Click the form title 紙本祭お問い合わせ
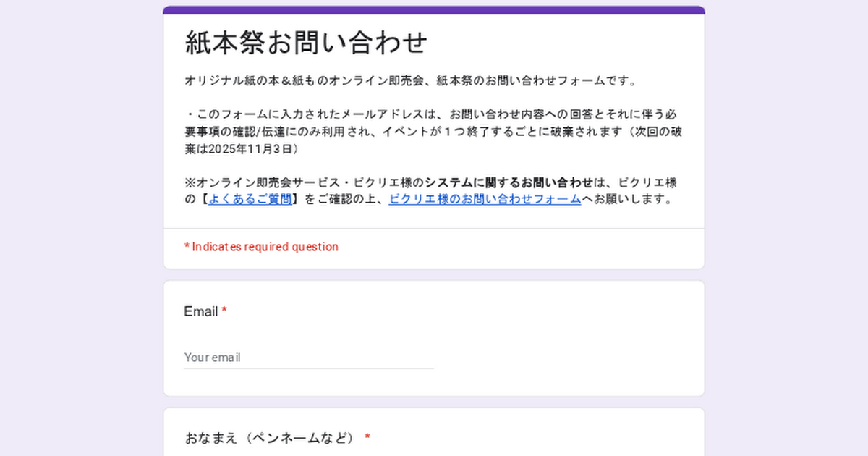The height and width of the screenshot is (456, 868). pyautogui.click(x=306, y=43)
